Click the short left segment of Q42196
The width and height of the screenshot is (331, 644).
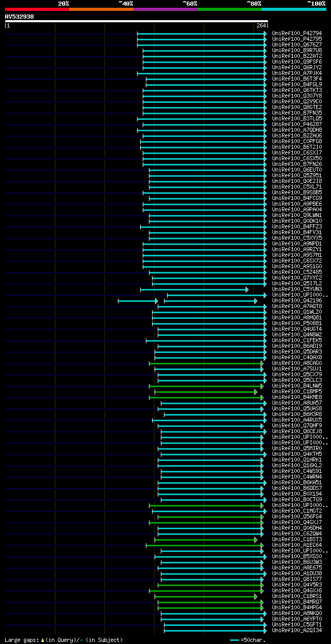point(138,301)
